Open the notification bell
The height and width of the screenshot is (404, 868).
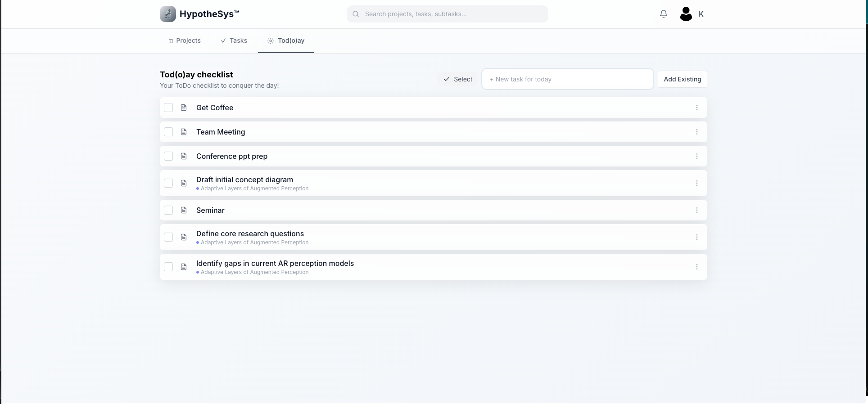click(663, 14)
